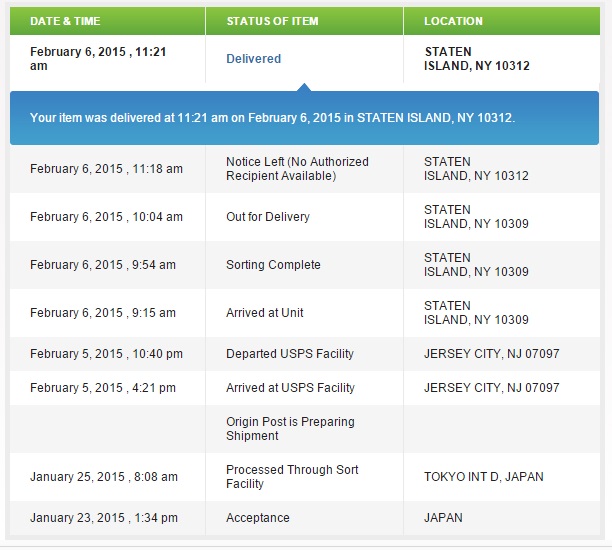Click the Delivered status link
Screen dimensions: 612x550
click(253, 59)
